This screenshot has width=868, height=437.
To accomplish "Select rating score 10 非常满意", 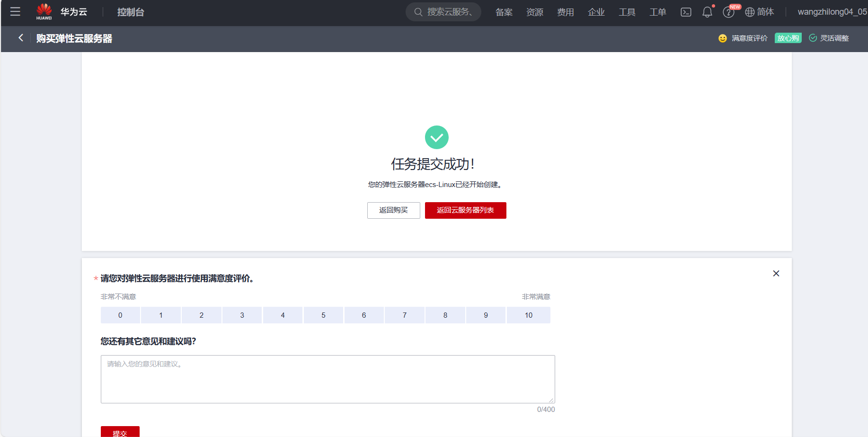I will pos(528,315).
